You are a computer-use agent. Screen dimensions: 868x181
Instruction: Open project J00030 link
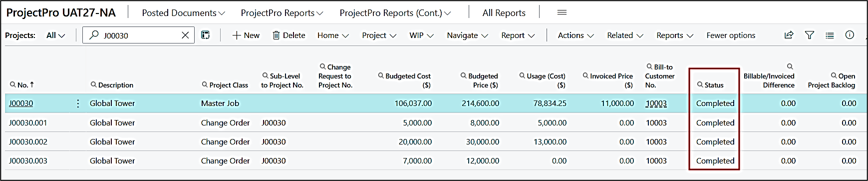pos(21,103)
